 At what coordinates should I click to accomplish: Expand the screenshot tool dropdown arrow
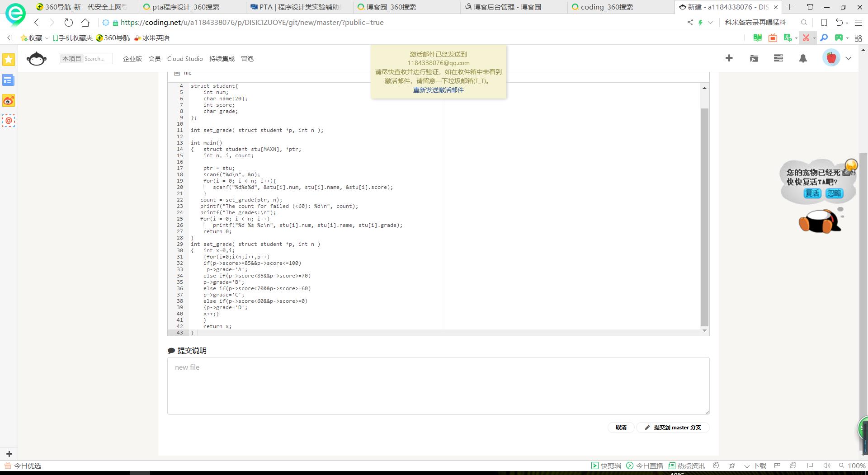814,38
